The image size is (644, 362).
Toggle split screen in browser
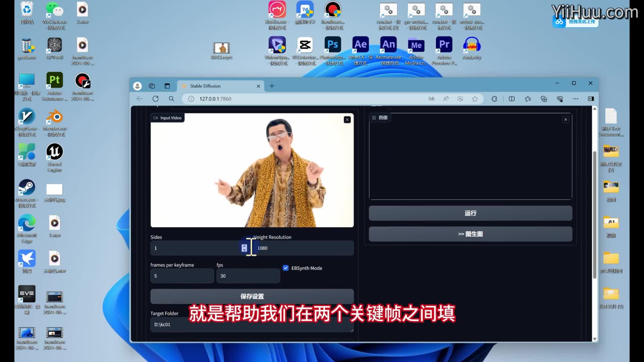coord(512,99)
